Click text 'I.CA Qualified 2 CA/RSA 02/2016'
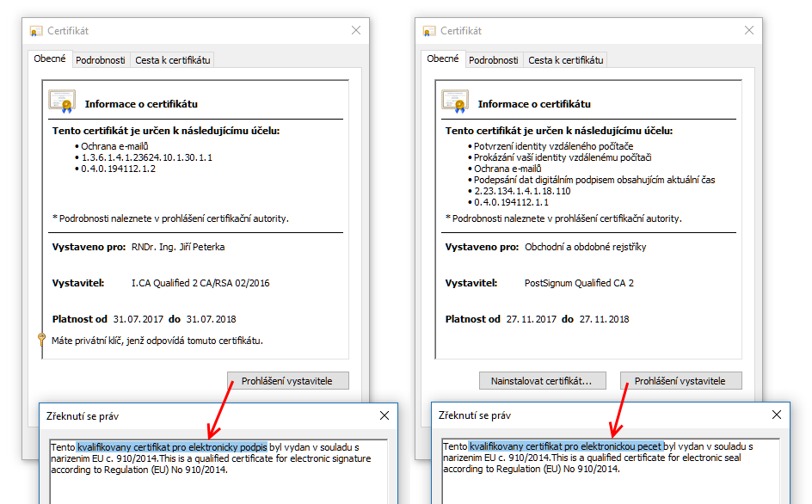This screenshot has height=504, width=812. pos(200,283)
